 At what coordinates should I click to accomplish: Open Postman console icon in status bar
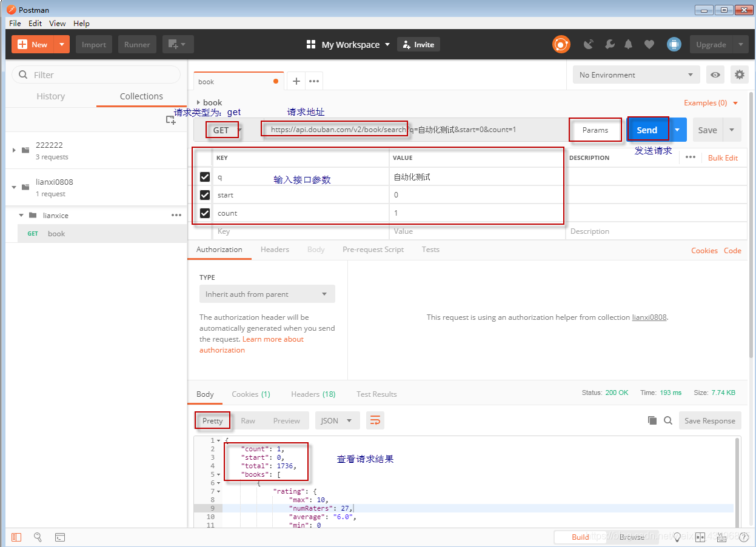[x=60, y=537]
